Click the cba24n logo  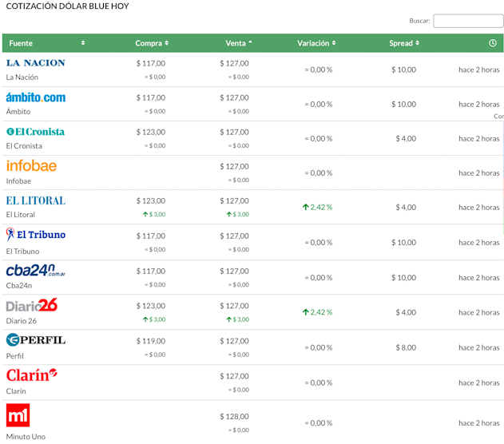[35, 270]
